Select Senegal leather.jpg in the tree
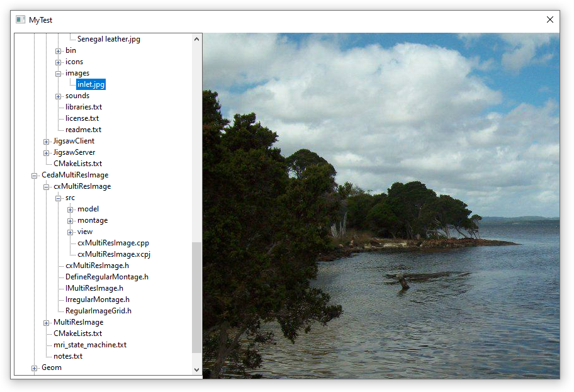 tap(109, 39)
